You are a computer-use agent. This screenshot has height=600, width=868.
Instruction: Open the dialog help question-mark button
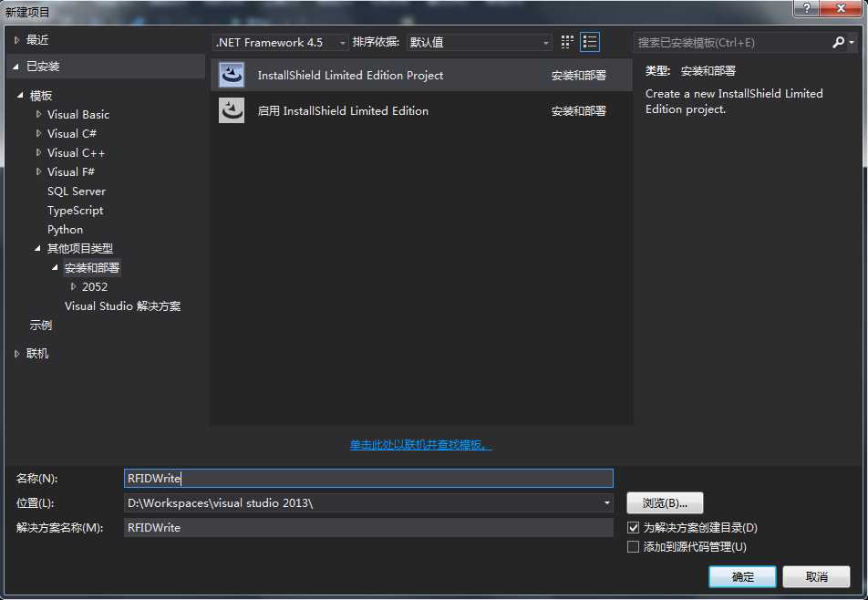click(806, 8)
